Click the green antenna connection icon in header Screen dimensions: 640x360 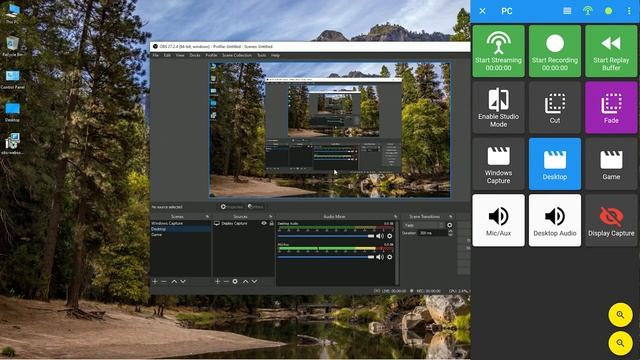click(588, 11)
